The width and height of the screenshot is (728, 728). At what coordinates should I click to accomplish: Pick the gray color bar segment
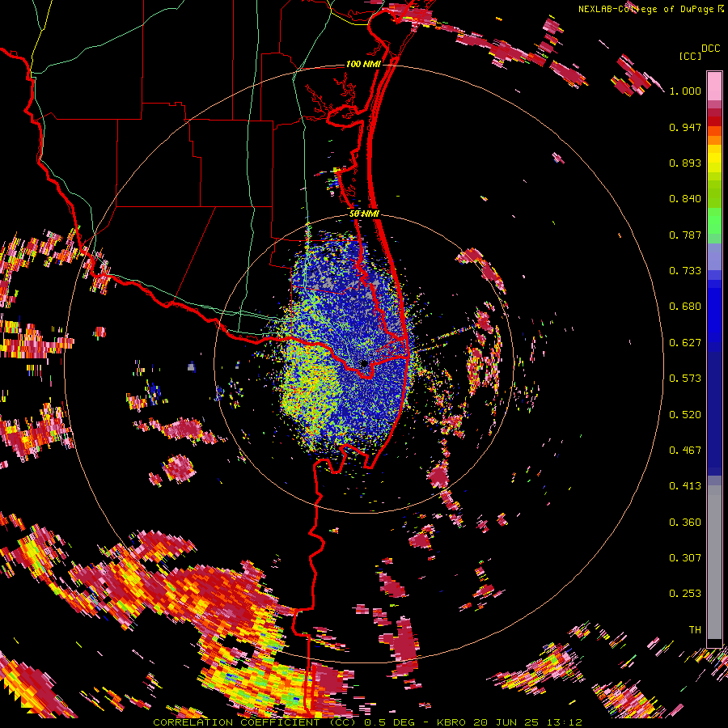714,562
